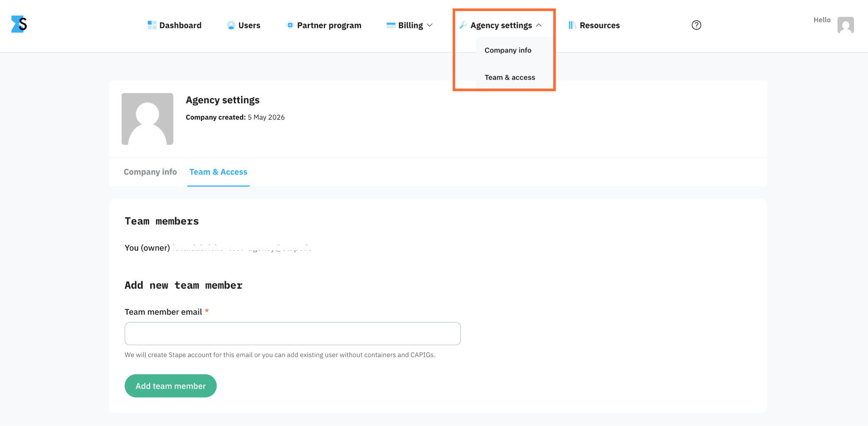Open the Dashboard menu item

coord(175,25)
